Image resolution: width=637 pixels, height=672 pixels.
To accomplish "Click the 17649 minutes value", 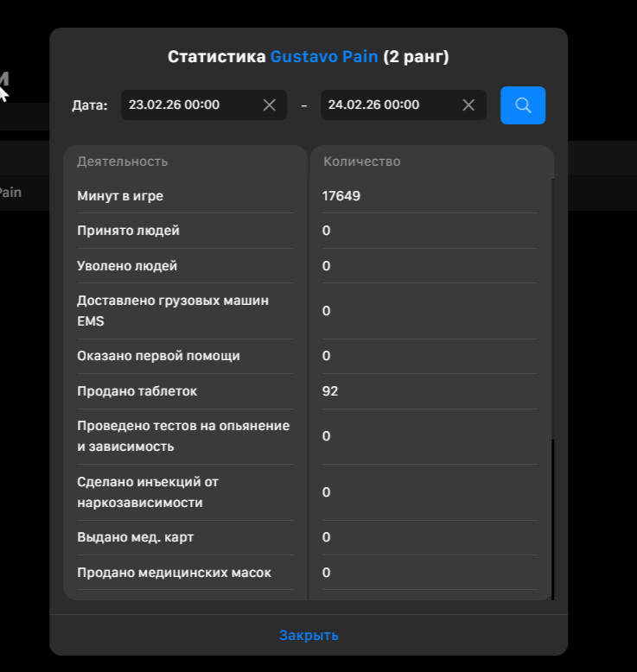I will point(341,196).
